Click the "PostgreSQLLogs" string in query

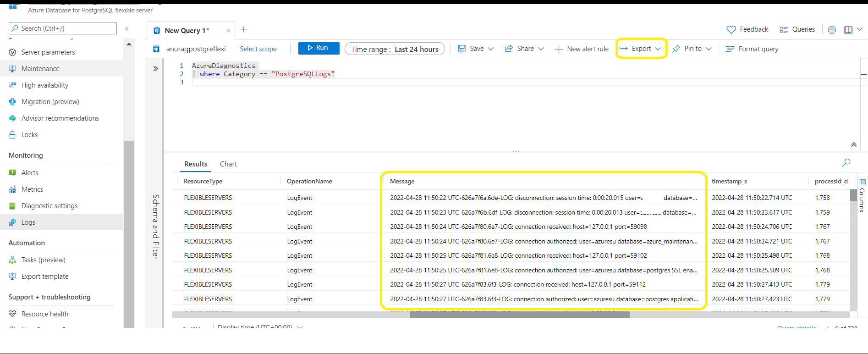click(303, 74)
